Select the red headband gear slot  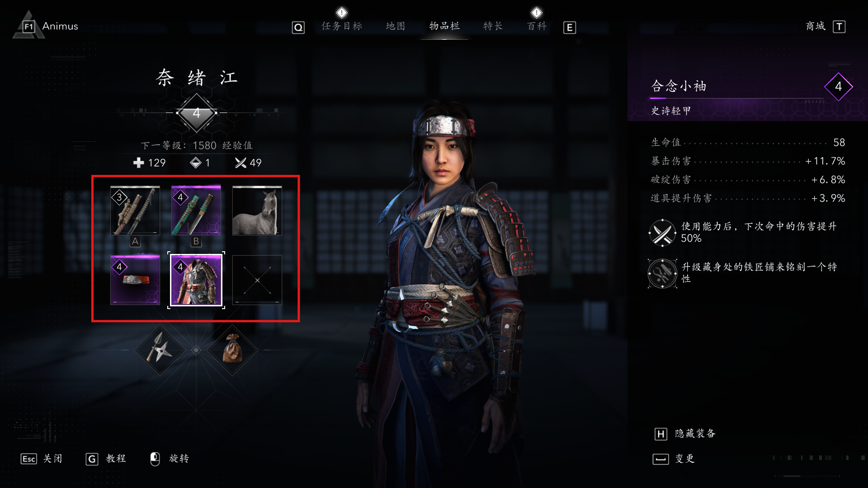click(135, 280)
